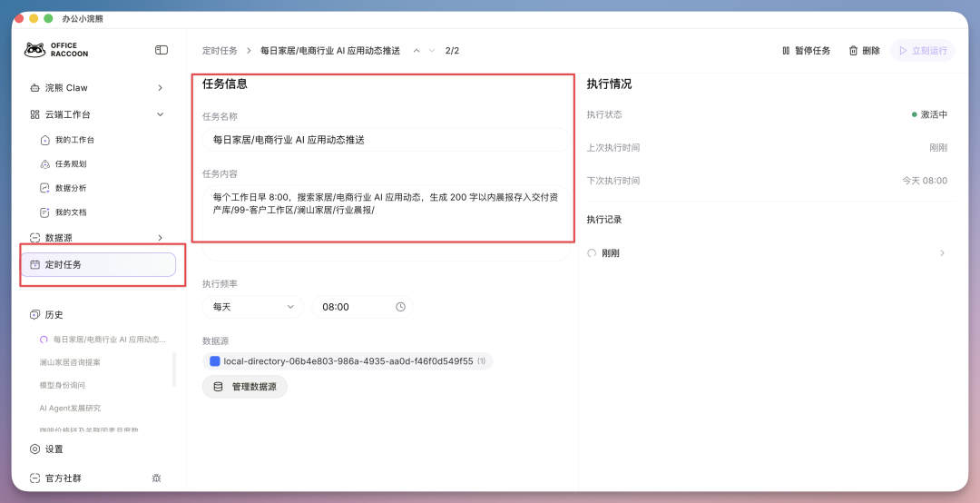Click the local-directory data source chip
Screen dimensions: 980x503
pyautogui.click(x=348, y=361)
